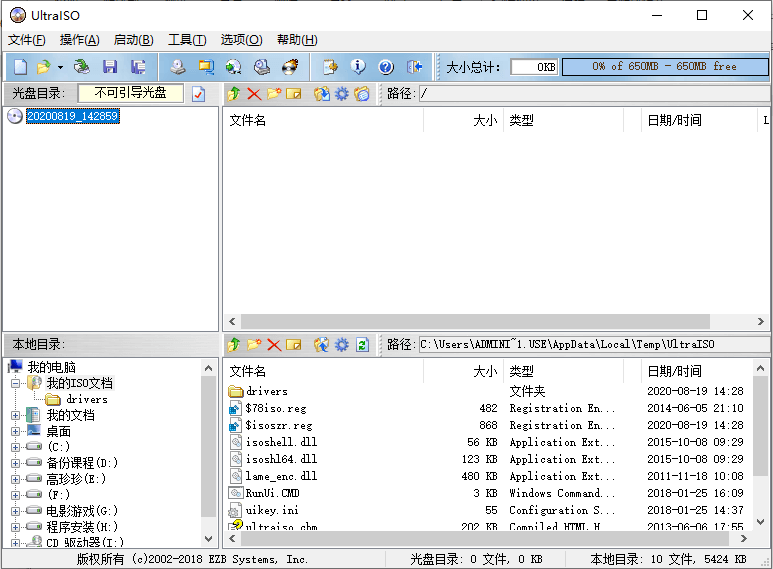Select the drivers subfolder in the local tree
This screenshot has width=773, height=569.
click(x=87, y=399)
